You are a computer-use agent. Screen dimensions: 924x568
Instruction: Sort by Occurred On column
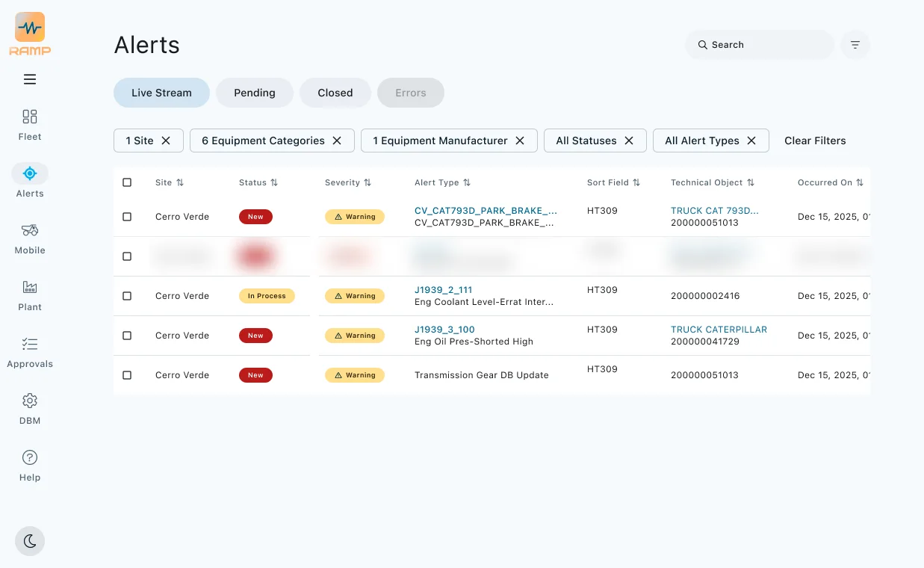[831, 182]
